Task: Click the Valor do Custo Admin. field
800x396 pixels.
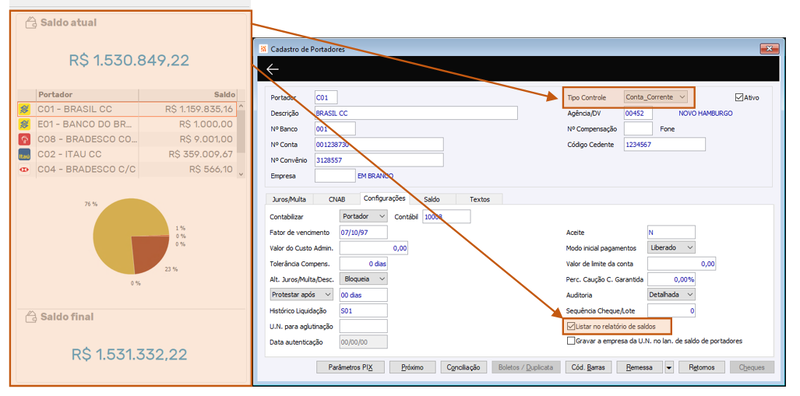Action: tap(373, 248)
